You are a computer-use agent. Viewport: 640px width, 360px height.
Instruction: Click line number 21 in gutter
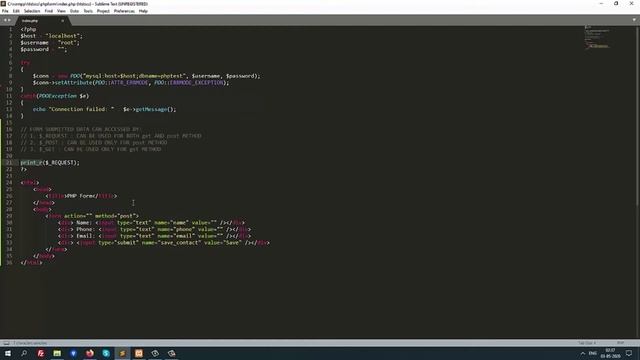click(9, 162)
